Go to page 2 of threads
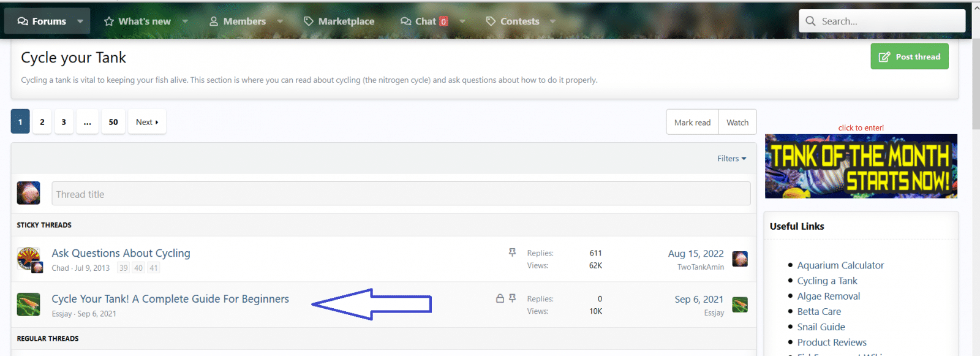Image resolution: width=980 pixels, height=356 pixels. point(42,122)
